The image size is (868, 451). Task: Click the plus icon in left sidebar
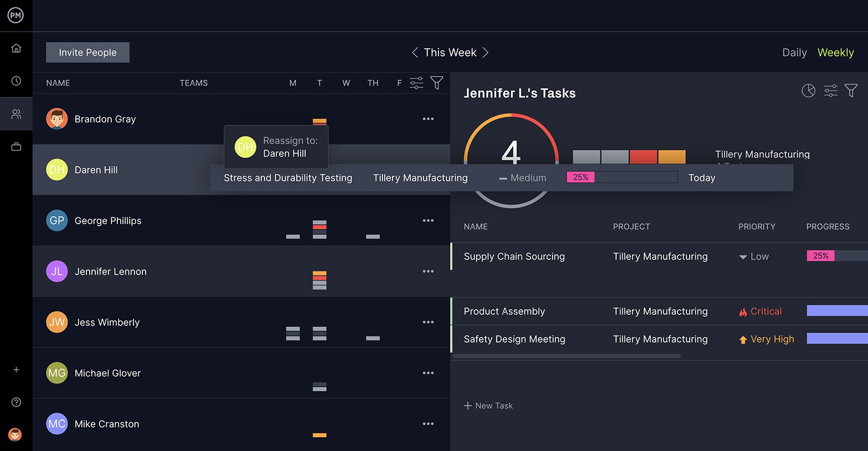16,370
